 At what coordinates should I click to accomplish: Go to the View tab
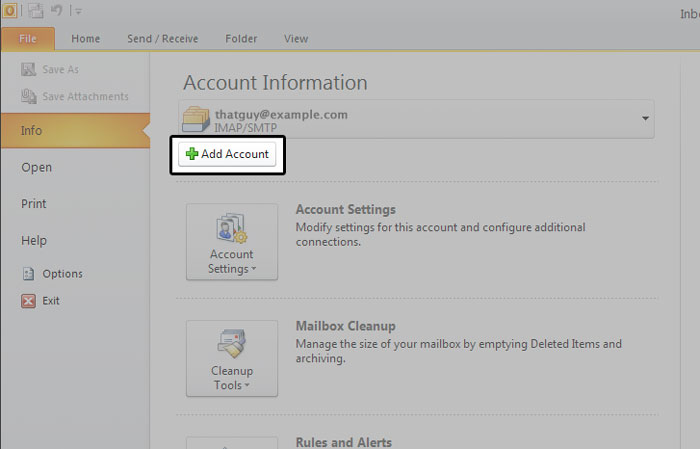pos(296,39)
